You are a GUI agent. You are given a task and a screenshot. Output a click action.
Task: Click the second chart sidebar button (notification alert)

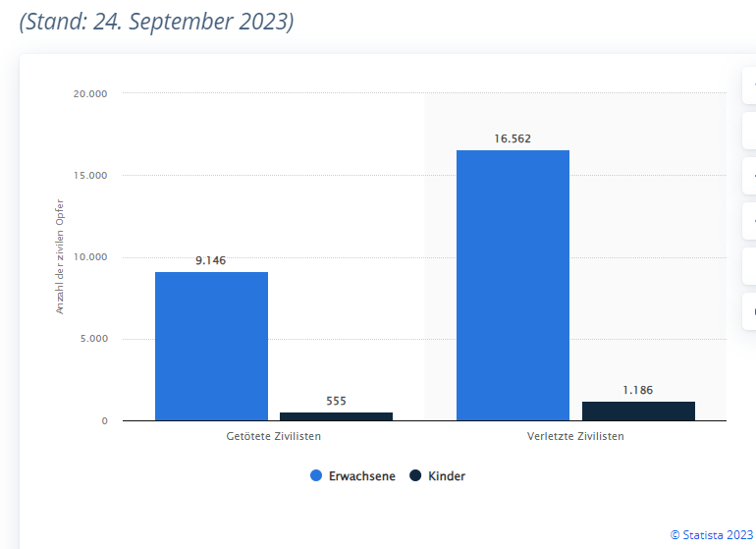[x=749, y=131]
